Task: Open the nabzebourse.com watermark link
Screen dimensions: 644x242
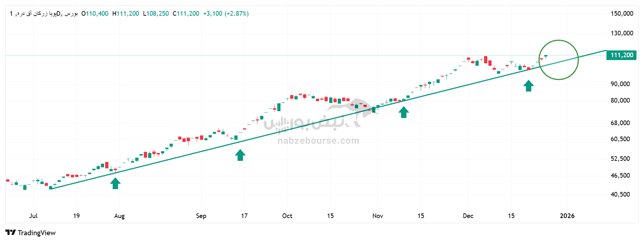Action: 318,141
